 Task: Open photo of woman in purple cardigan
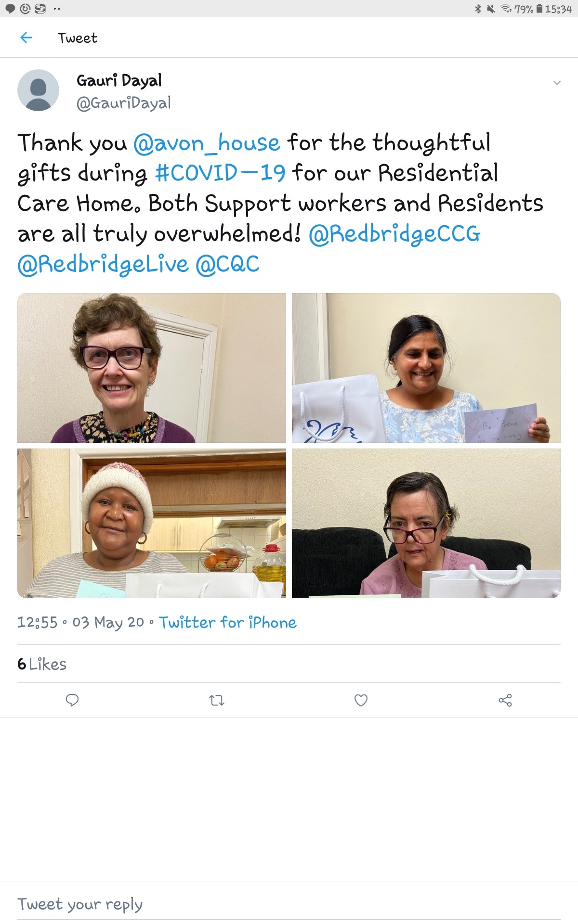152,368
